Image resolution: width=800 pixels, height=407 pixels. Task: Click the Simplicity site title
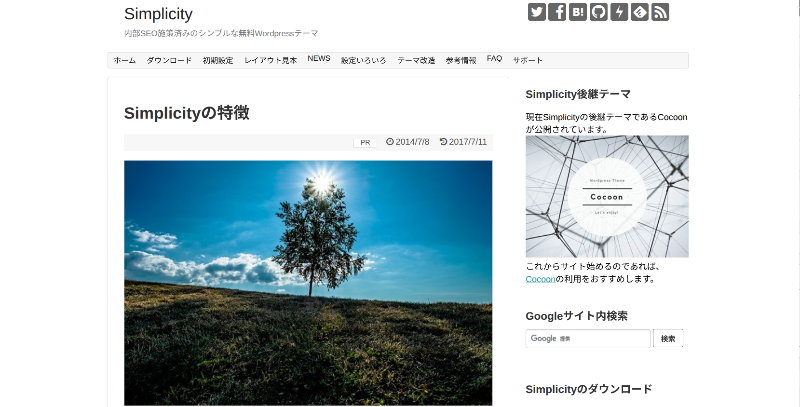tap(158, 14)
